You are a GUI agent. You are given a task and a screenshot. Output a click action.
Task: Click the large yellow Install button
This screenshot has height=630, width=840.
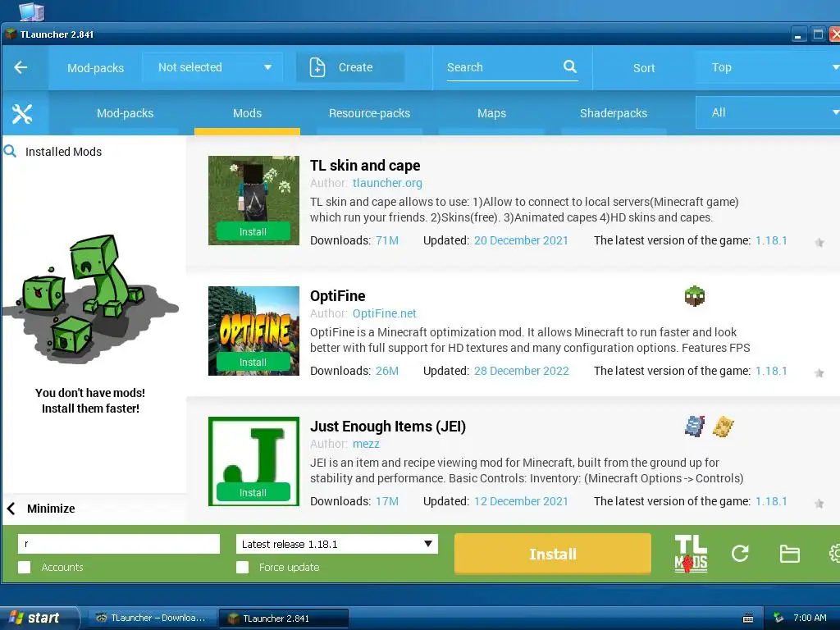552,554
